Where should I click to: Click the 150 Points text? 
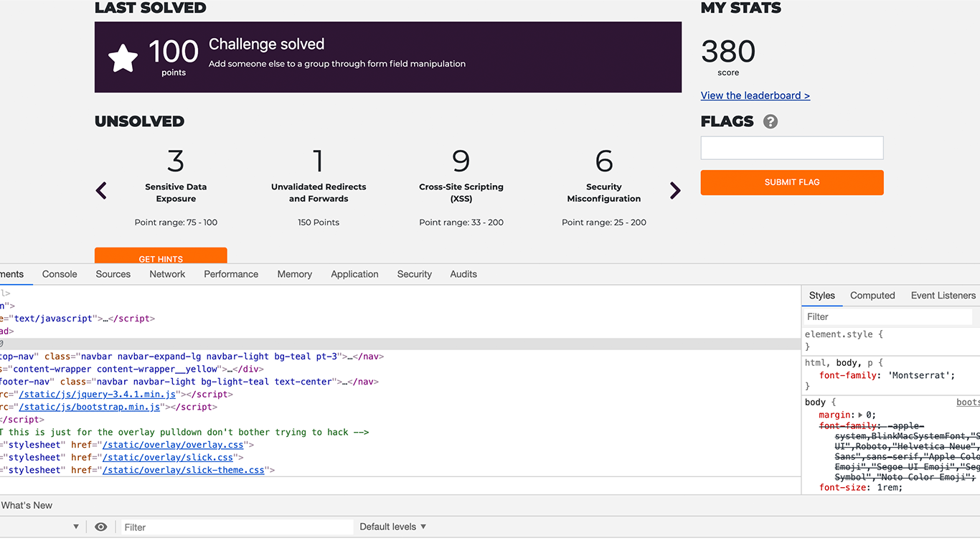tap(319, 222)
